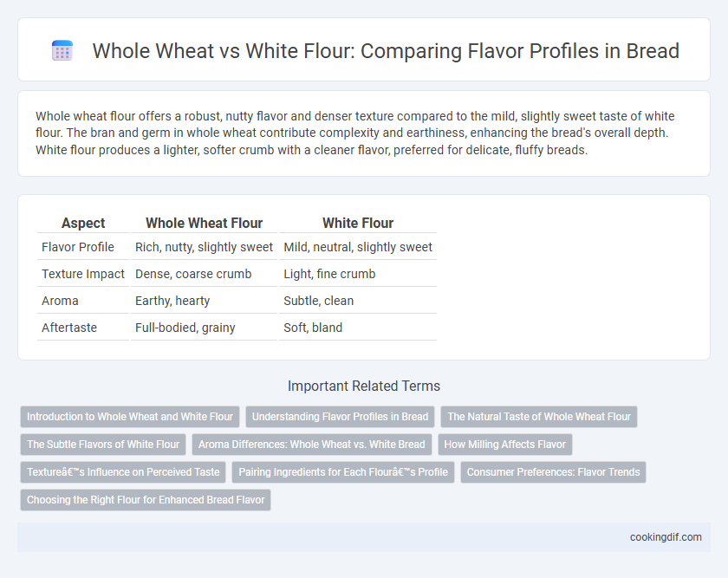Click the White Flour column header
Viewport: 728px width, 578px height.
[x=358, y=223]
